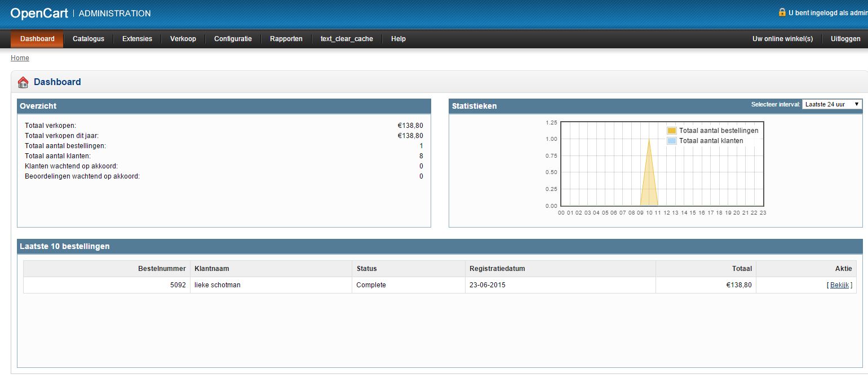
Task: Click the Dashboard page heading
Action: [57, 82]
